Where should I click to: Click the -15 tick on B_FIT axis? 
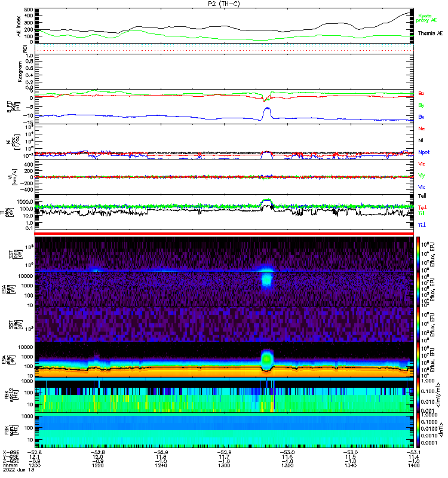click(x=28, y=122)
